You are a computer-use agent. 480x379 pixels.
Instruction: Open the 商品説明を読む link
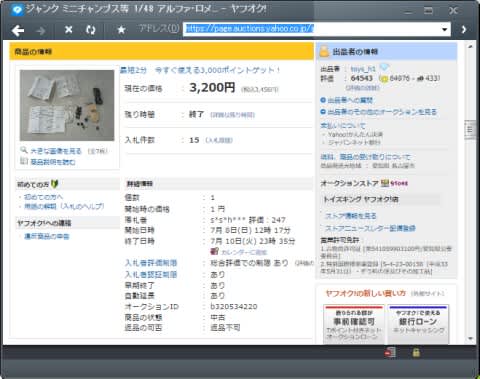click(x=53, y=162)
